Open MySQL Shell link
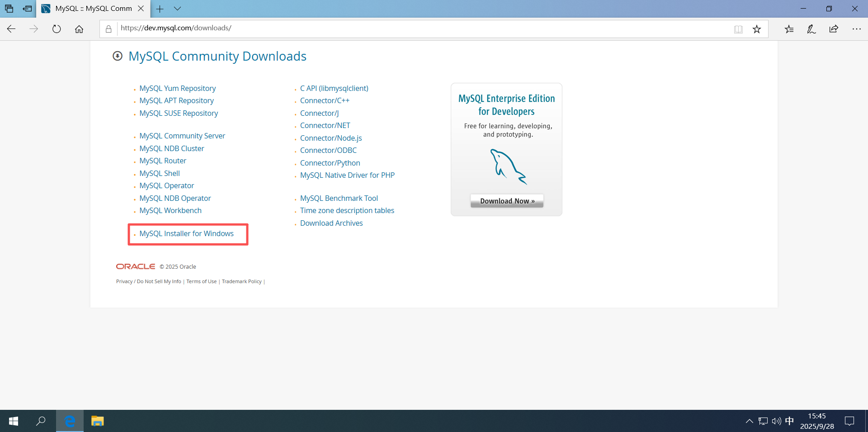The image size is (868, 432). click(x=160, y=173)
